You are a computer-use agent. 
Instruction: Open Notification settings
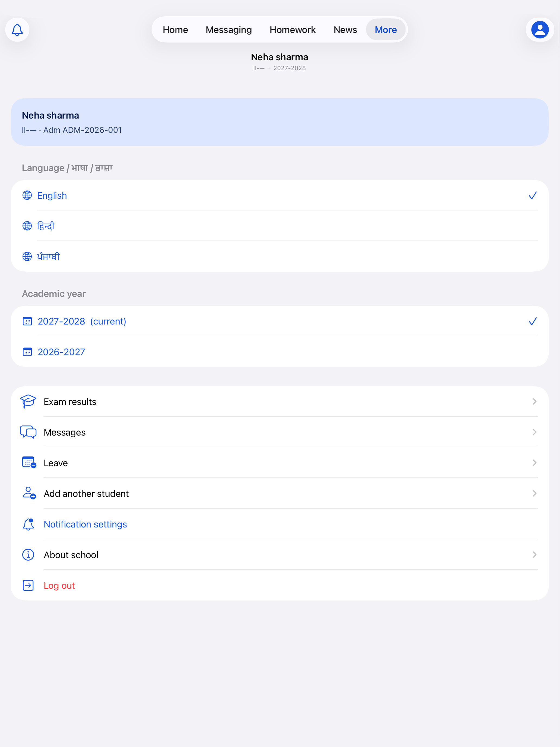click(x=280, y=524)
